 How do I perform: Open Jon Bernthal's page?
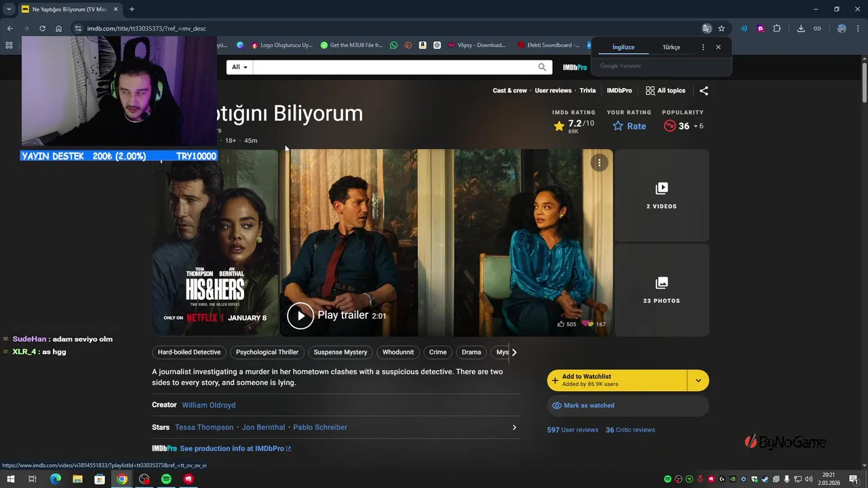point(263,427)
